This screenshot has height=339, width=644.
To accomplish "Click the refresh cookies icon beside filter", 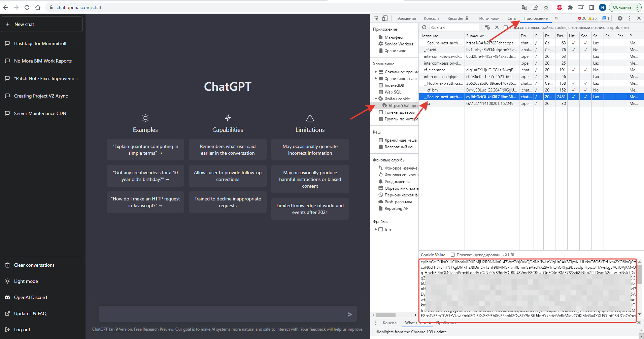I will pos(424,27).
